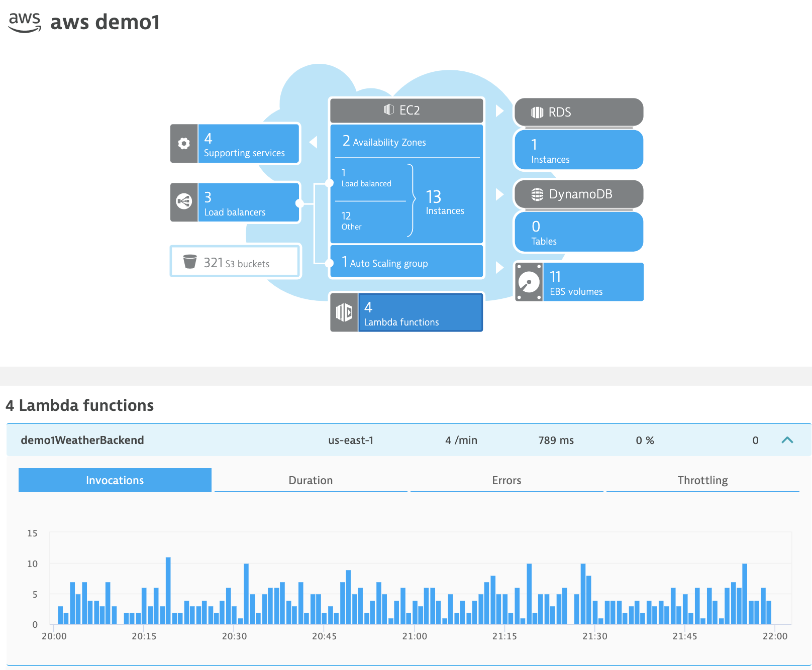Click the us-east-1 region value
This screenshot has width=812, height=670.
(x=351, y=440)
